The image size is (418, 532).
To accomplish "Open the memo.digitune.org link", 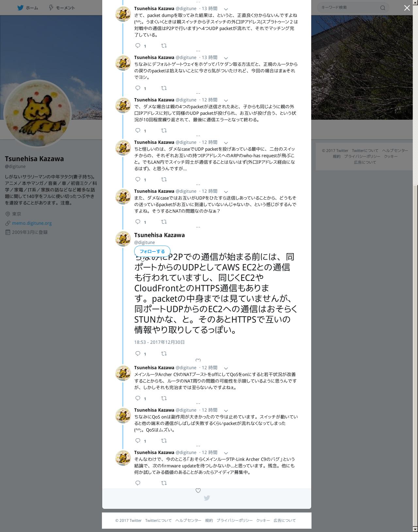I will tap(32, 223).
